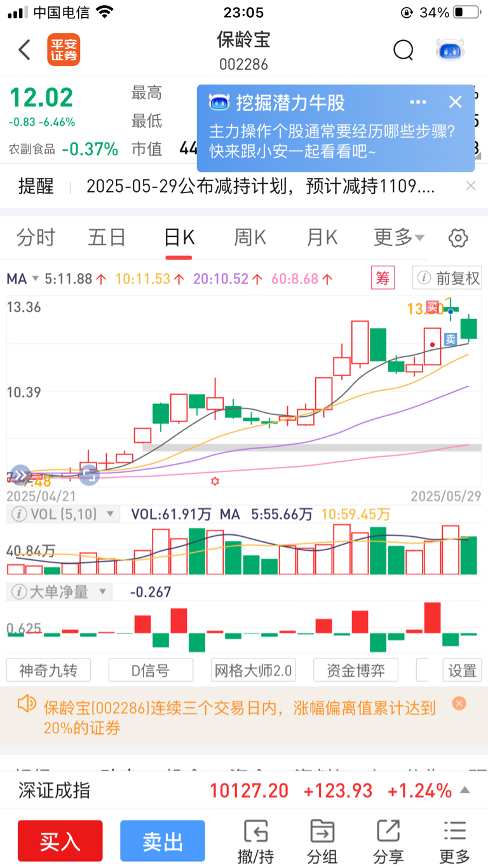Tap the speaker announcement icon
The width and height of the screenshot is (488, 868).
pyautogui.click(x=27, y=703)
